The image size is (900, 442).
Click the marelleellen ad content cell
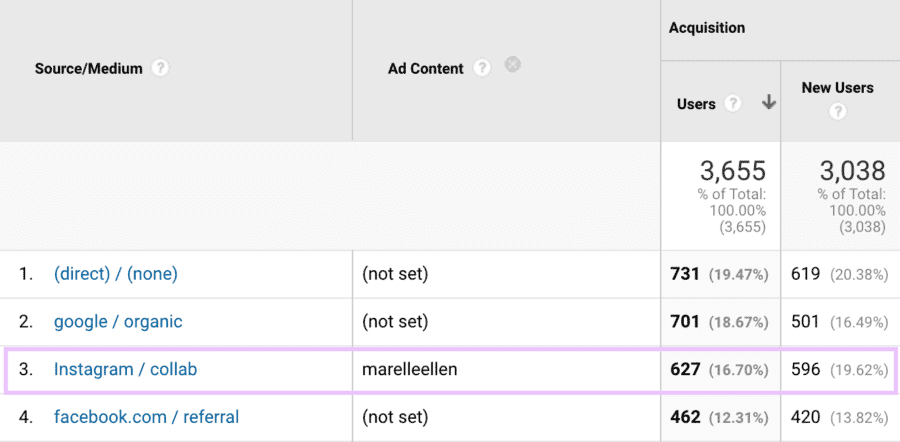[x=410, y=369]
